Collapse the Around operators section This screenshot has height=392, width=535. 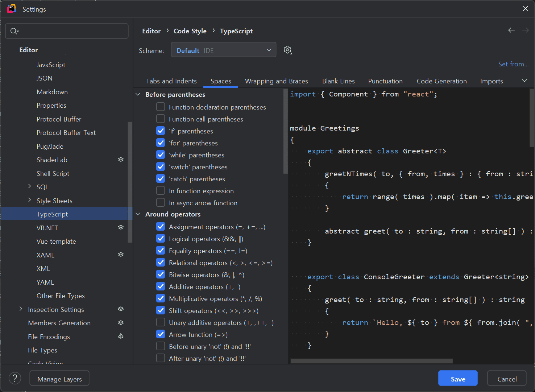138,214
